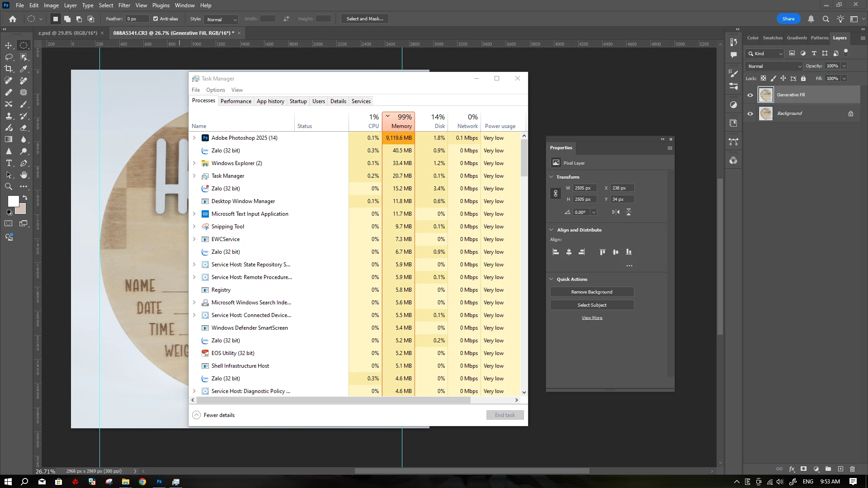
Task: Expand the Windows Explorer process group
Action: coord(194,163)
